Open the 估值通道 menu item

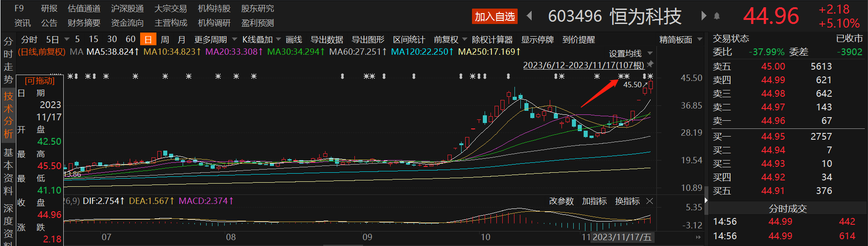coord(84,9)
